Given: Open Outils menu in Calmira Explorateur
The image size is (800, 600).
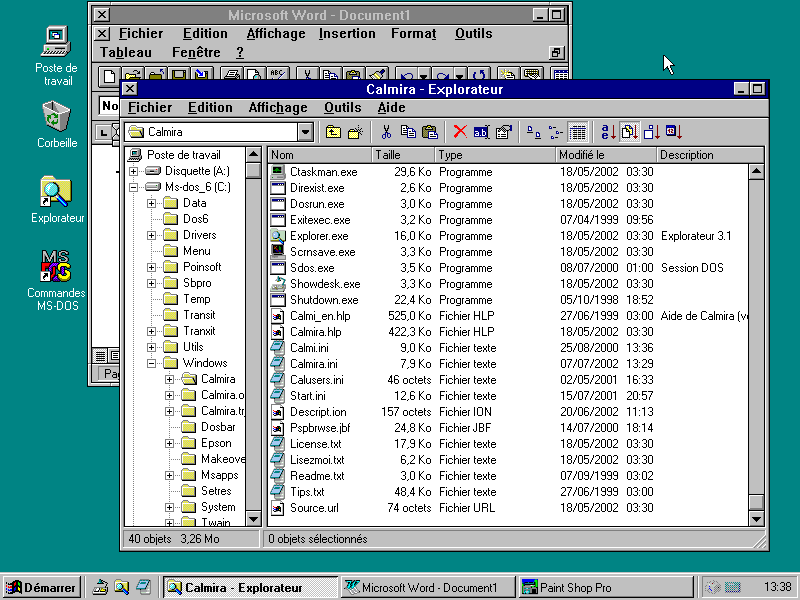Looking at the screenshot, I should tap(342, 108).
